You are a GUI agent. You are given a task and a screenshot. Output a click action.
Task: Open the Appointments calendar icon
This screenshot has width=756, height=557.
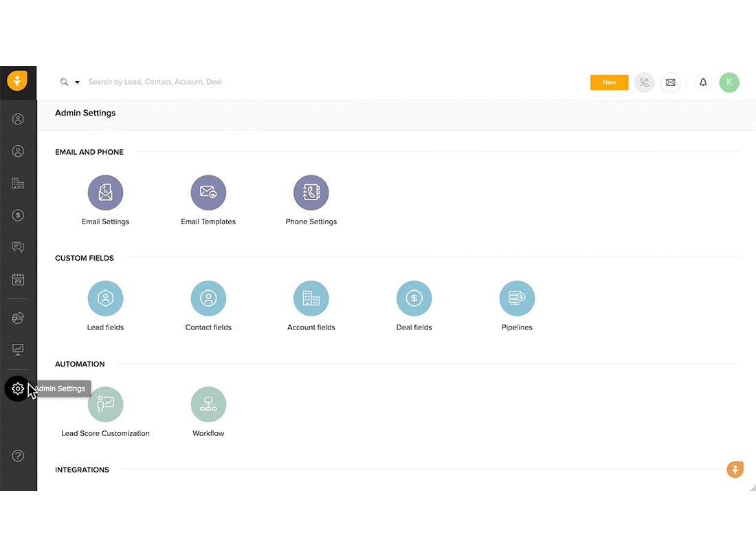(x=18, y=279)
